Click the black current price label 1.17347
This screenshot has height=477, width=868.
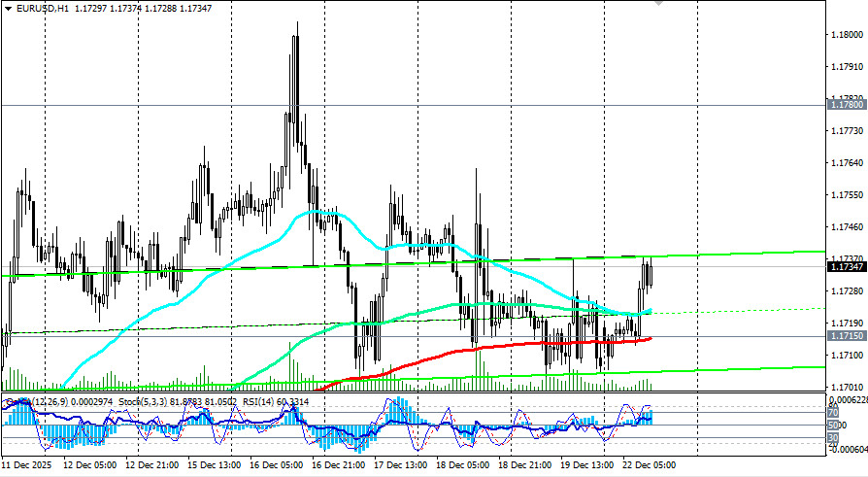[847, 267]
